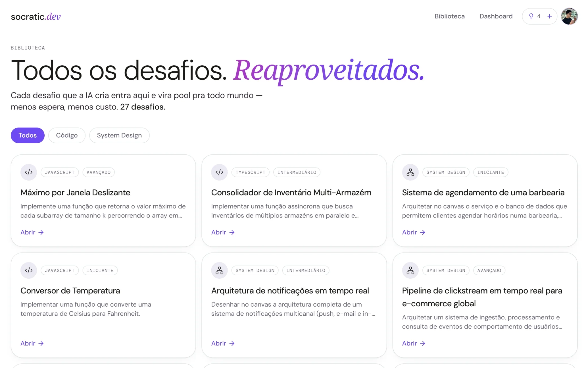Open Pipeline de clickstream em tempo real title
This screenshot has height=368, width=588.
(482, 297)
